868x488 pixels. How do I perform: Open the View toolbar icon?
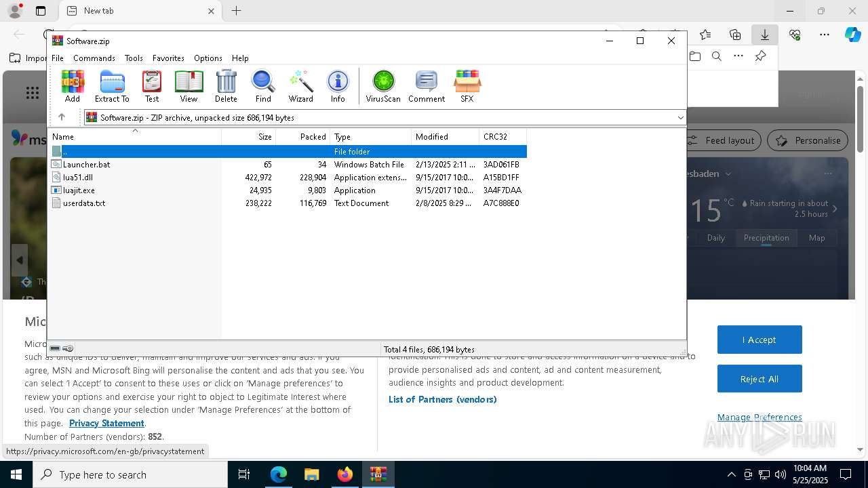pyautogui.click(x=189, y=86)
